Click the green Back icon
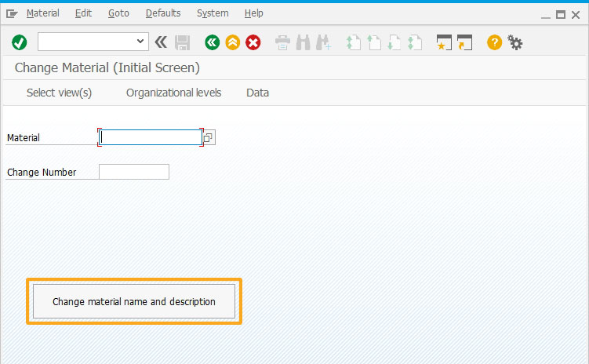Image resolution: width=589 pixels, height=364 pixels. pos(213,42)
